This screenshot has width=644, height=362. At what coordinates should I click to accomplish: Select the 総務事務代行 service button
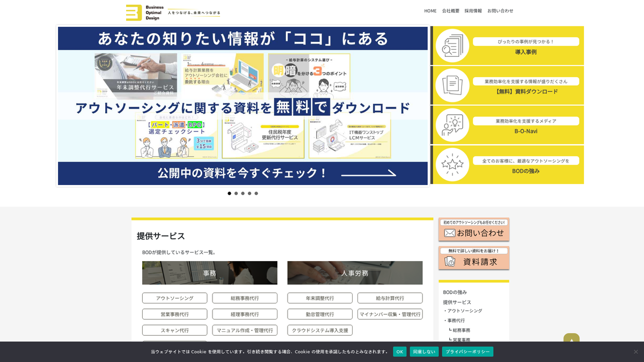(245, 298)
